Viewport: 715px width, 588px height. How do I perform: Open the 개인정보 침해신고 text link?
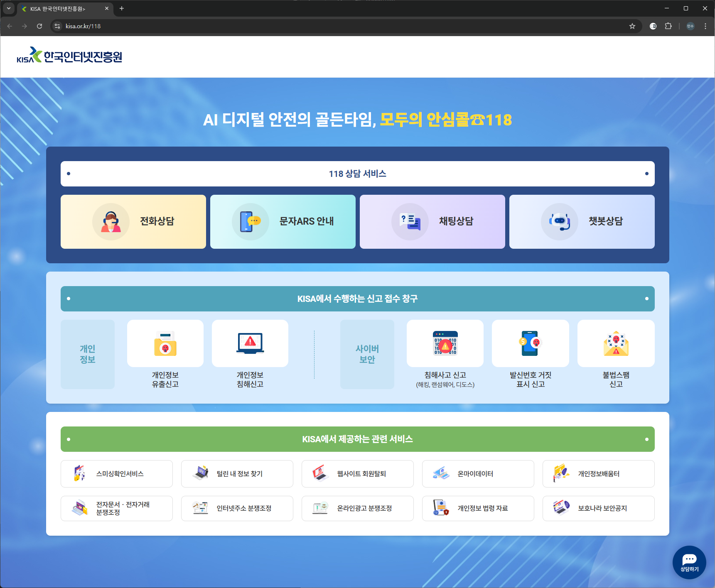pos(250,380)
